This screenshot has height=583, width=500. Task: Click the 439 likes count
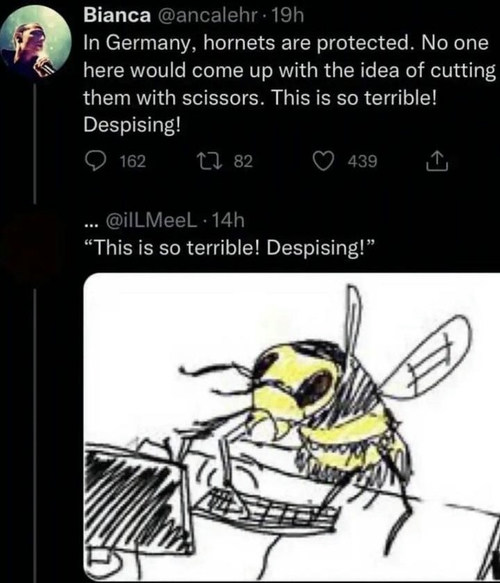click(x=362, y=161)
